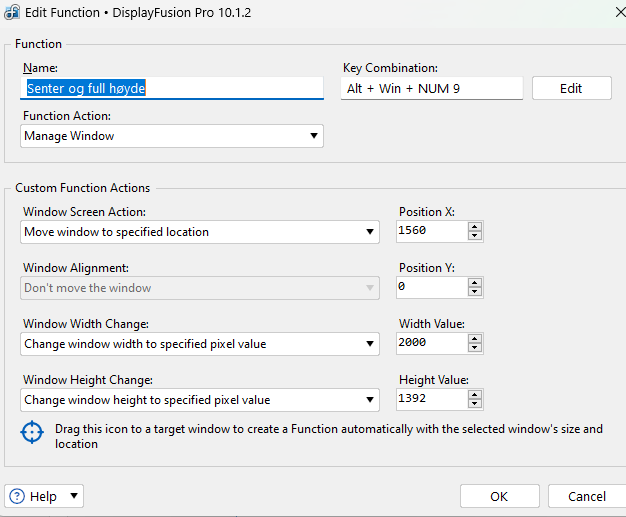
Task: Open the Help button dropdown arrow
Action: 74,497
